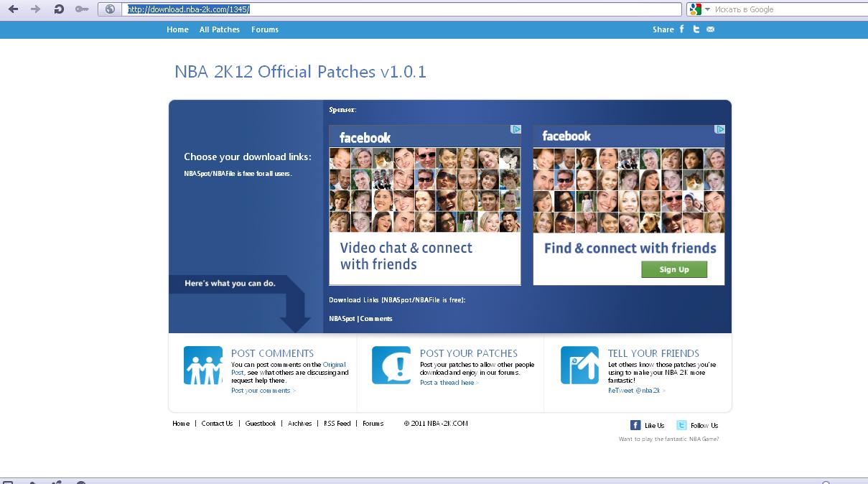Screen dimensions: 868x484
Task: Share via the email envelope icon
Action: coord(710,29)
